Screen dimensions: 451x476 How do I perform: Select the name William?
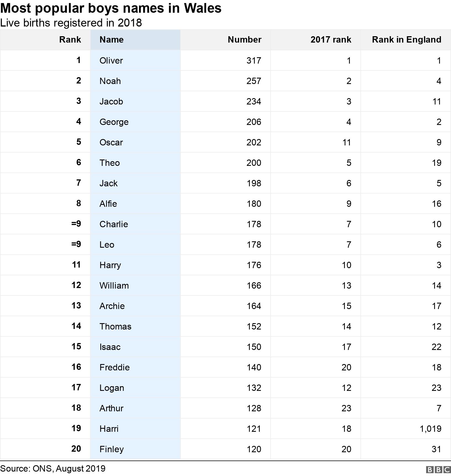[x=114, y=285]
